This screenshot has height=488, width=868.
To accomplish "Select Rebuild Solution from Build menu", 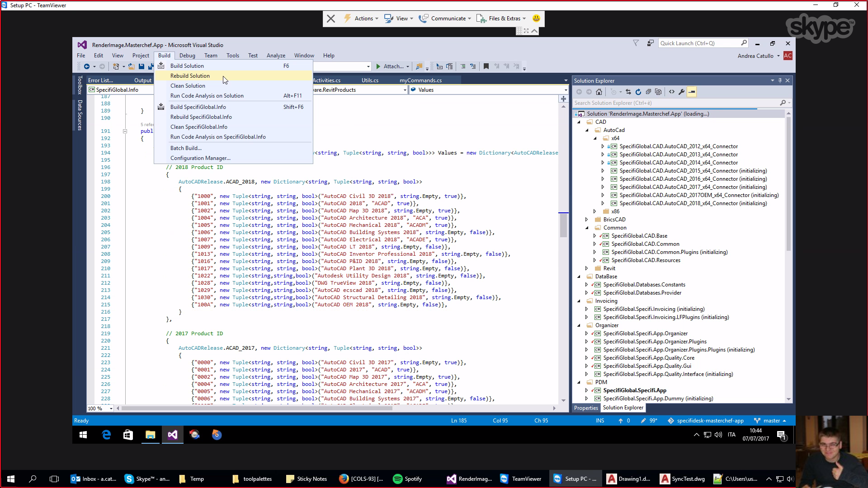I will pyautogui.click(x=233, y=76).
